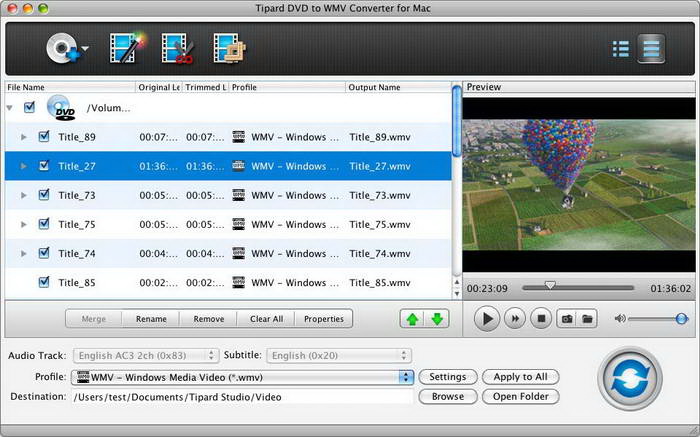Open the Crop video tool
The image size is (700, 437).
[228, 48]
